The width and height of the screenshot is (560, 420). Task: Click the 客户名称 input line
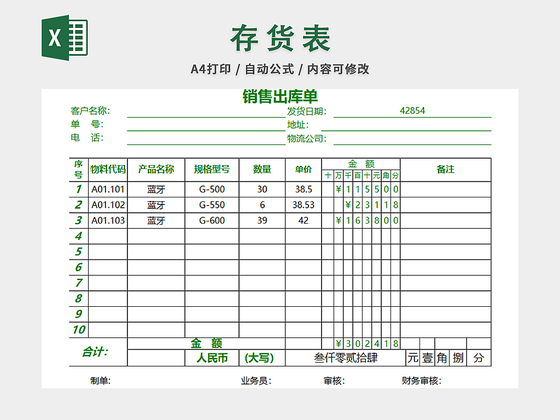tap(206, 111)
